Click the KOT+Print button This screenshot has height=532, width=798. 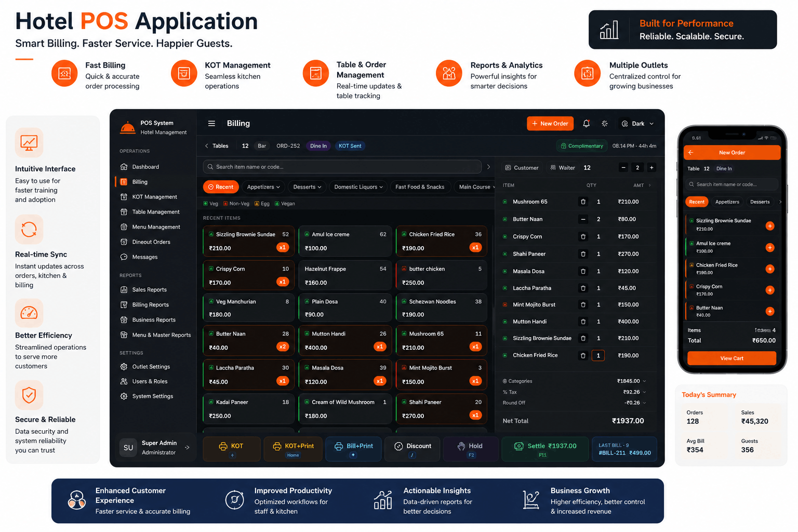293,449
